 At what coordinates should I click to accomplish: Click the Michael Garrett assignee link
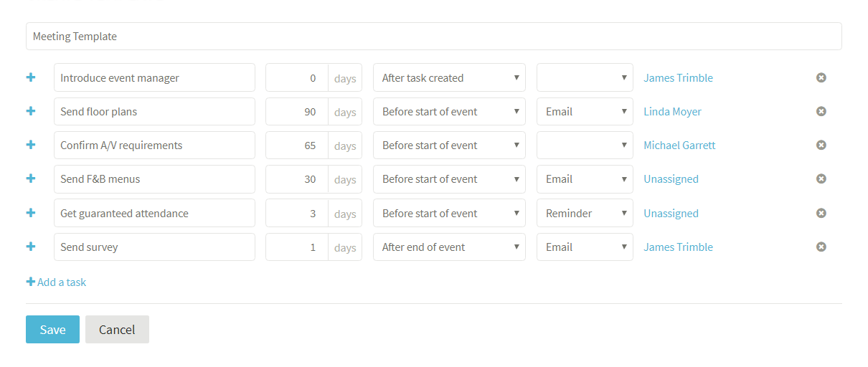click(679, 146)
